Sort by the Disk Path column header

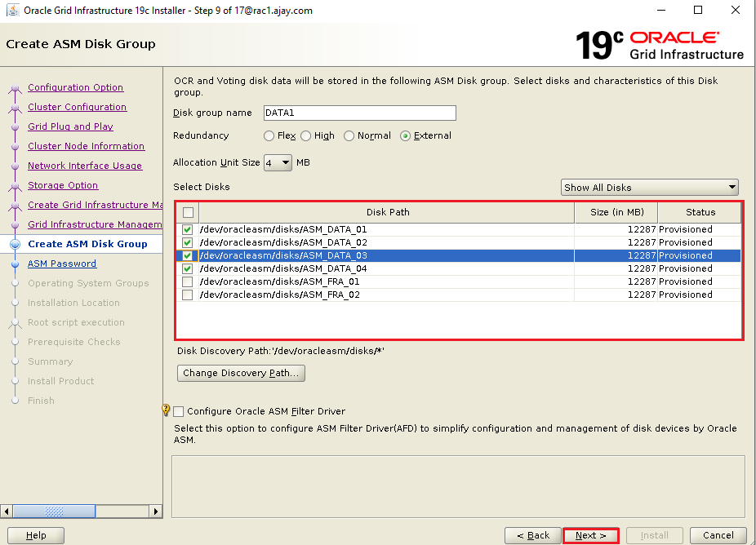coord(387,212)
